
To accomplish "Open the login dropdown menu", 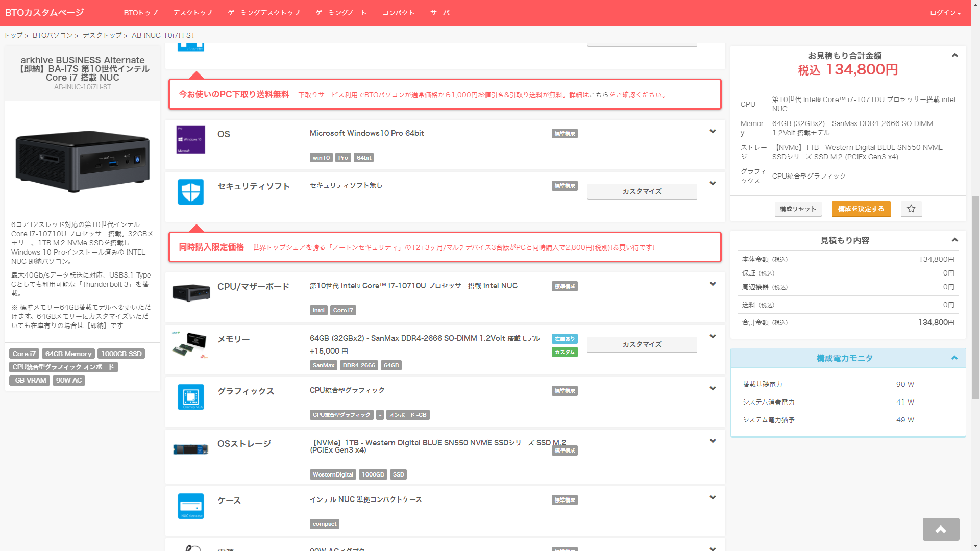I will click(x=945, y=13).
